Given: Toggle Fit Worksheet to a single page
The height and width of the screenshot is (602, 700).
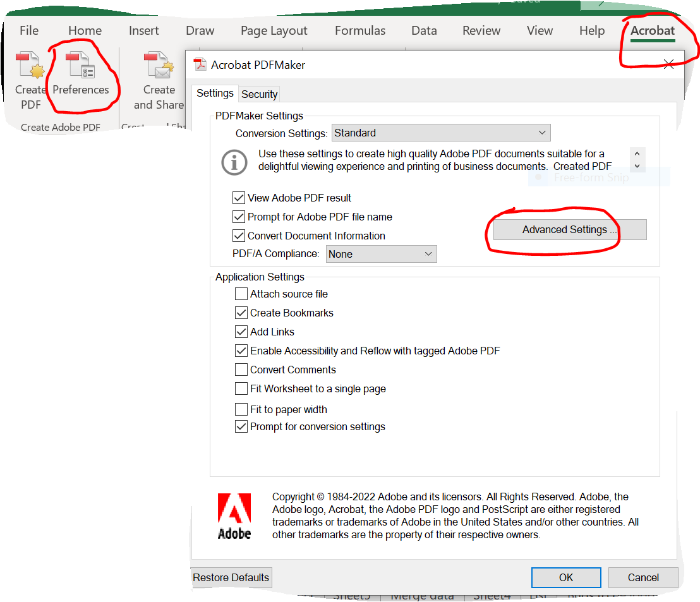Looking at the screenshot, I should coord(241,389).
